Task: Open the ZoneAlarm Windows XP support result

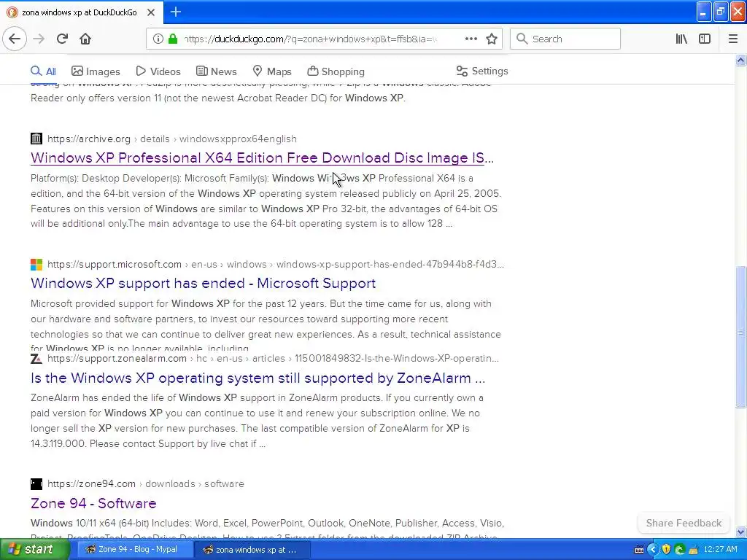Action: (x=258, y=378)
